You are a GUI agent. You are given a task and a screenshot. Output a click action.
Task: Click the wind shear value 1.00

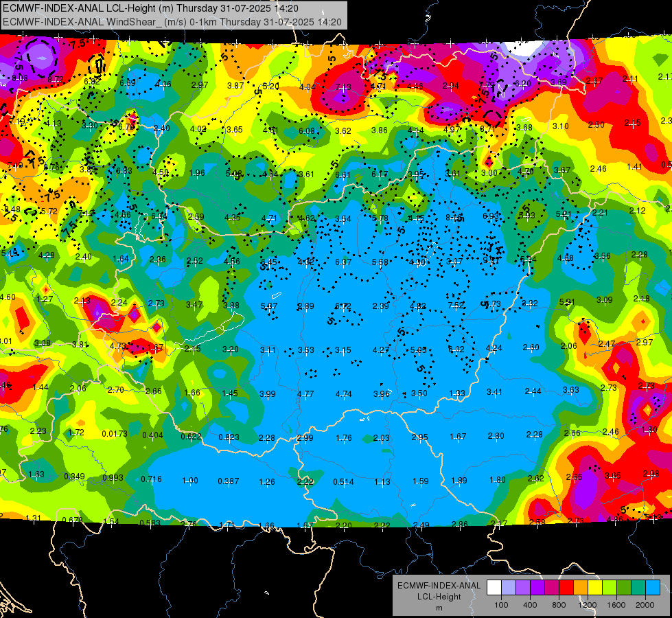190,481
